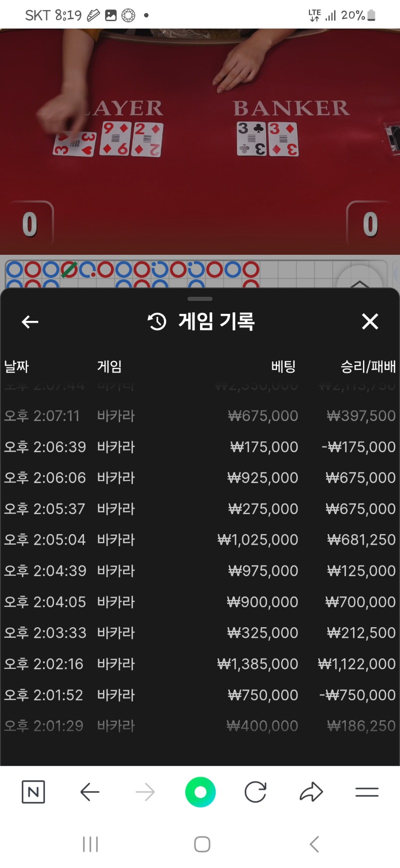Viewport: 400px width, 868px height.
Task: Open browser menu with two-line icon
Action: pos(366,792)
